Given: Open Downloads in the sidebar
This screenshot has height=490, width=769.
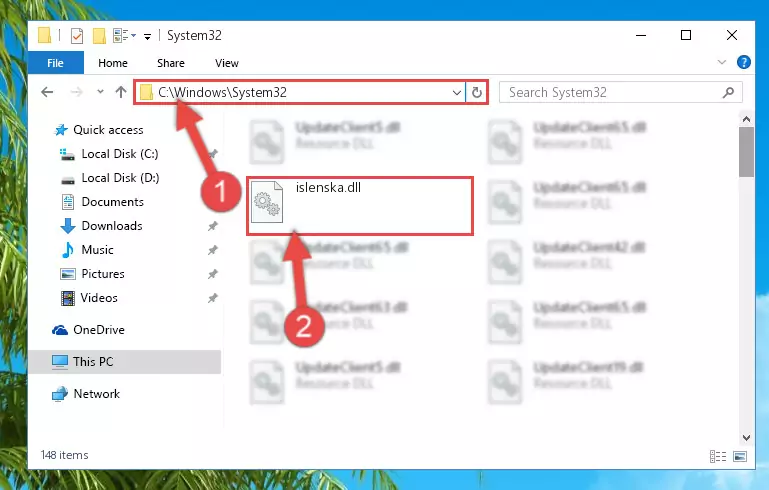Looking at the screenshot, I should tap(112, 226).
